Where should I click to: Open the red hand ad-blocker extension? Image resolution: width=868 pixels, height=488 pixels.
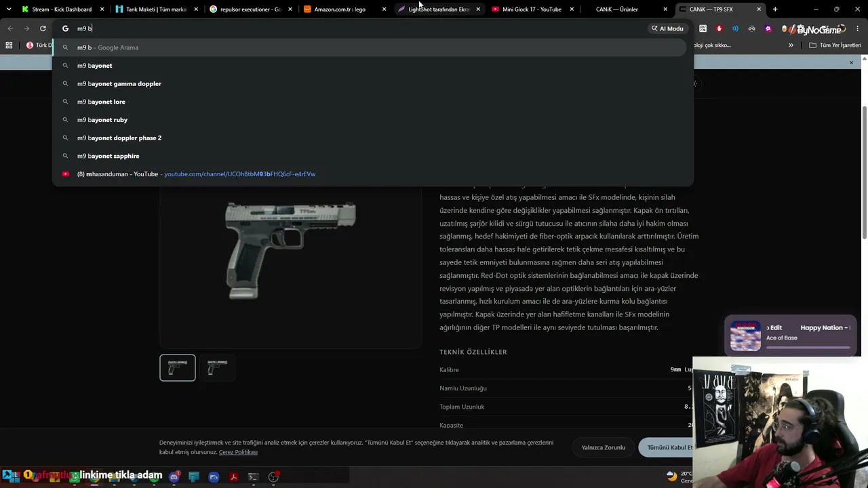tap(719, 28)
